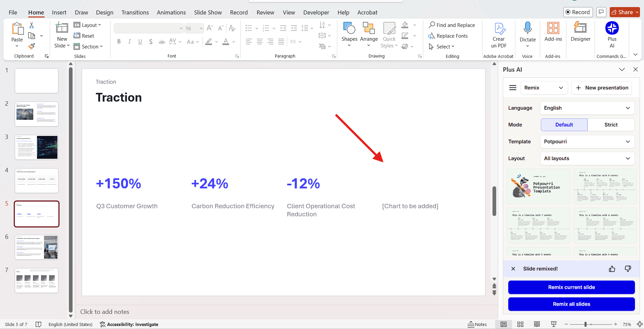
Task: Open the Layout dropdown
Action: [x=87, y=25]
